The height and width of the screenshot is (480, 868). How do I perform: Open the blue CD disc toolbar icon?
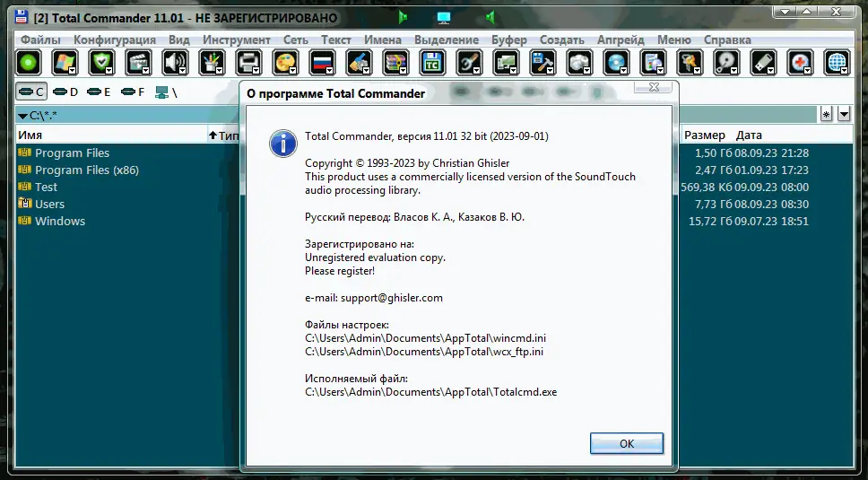[x=616, y=63]
